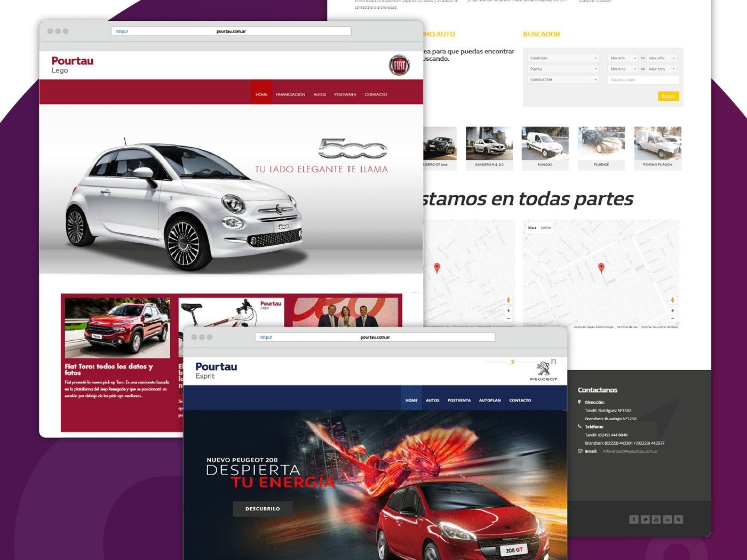
Task: Open Facebook link in the dark footer
Action: point(634,519)
